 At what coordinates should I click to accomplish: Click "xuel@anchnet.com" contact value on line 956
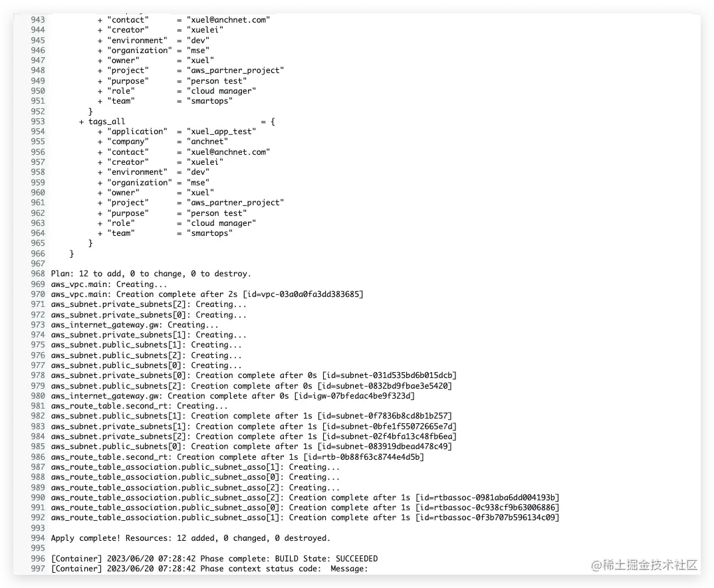click(228, 152)
